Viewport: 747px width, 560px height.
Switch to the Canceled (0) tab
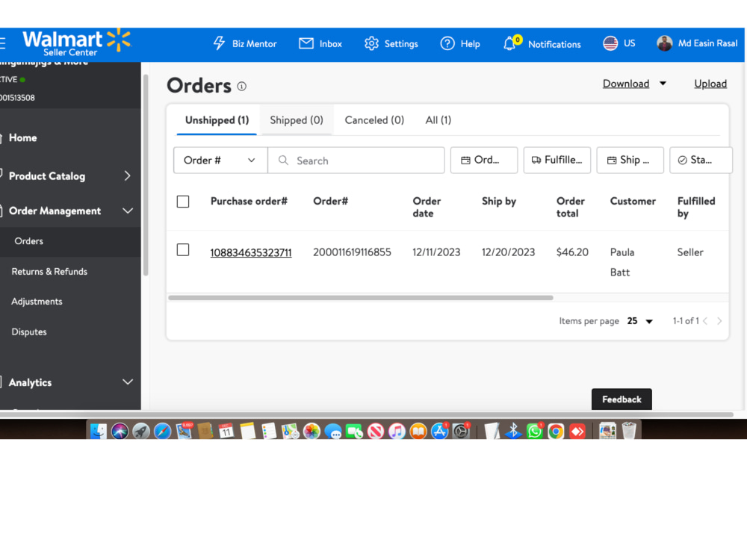(x=374, y=120)
